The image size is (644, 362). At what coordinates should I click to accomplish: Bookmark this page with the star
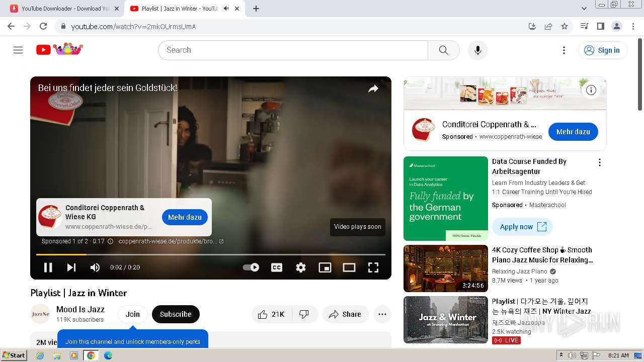pyautogui.click(x=565, y=26)
